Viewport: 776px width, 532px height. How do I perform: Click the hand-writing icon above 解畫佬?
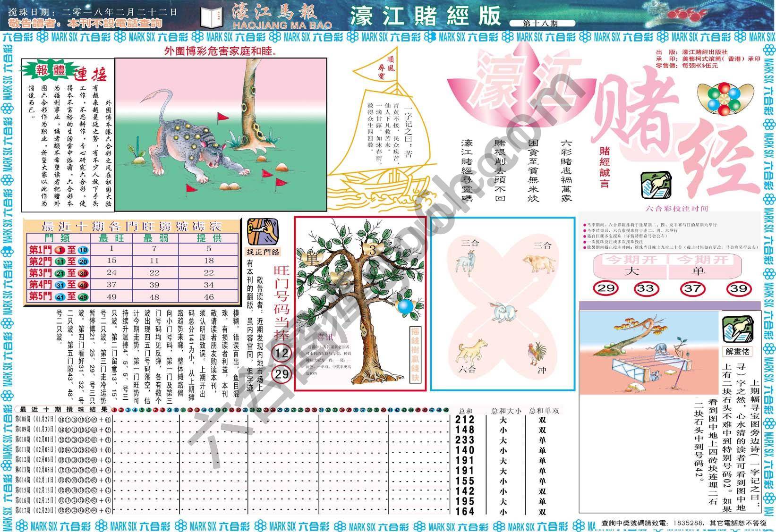tap(738, 328)
